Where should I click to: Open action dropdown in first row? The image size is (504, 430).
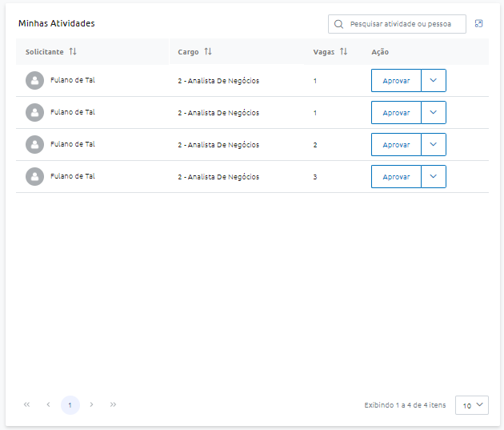pyautogui.click(x=434, y=81)
